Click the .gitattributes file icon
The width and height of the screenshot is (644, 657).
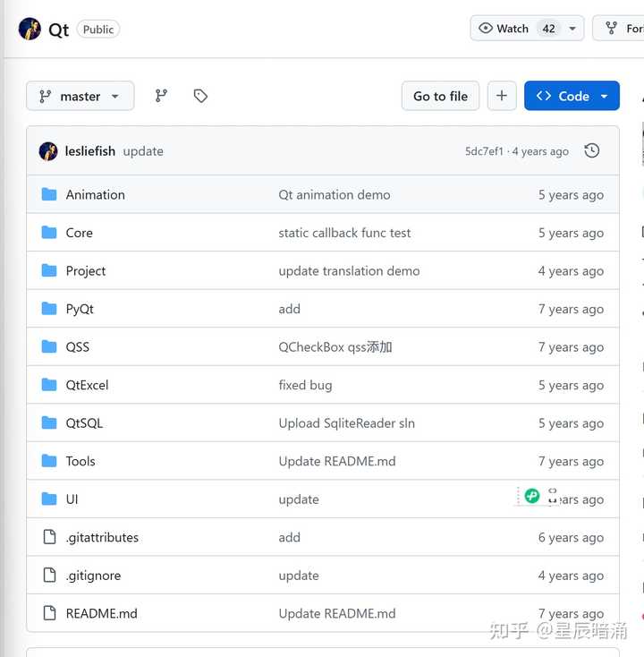(49, 537)
